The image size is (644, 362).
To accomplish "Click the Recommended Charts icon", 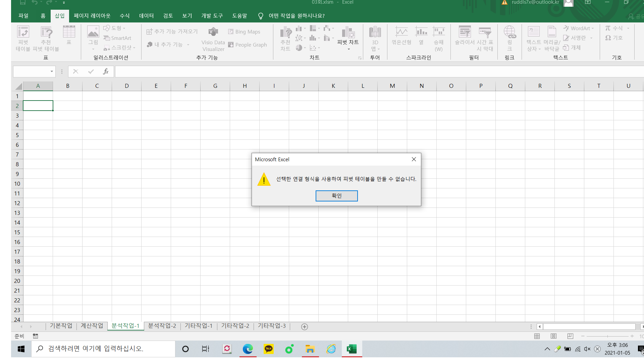I will pos(285,33).
